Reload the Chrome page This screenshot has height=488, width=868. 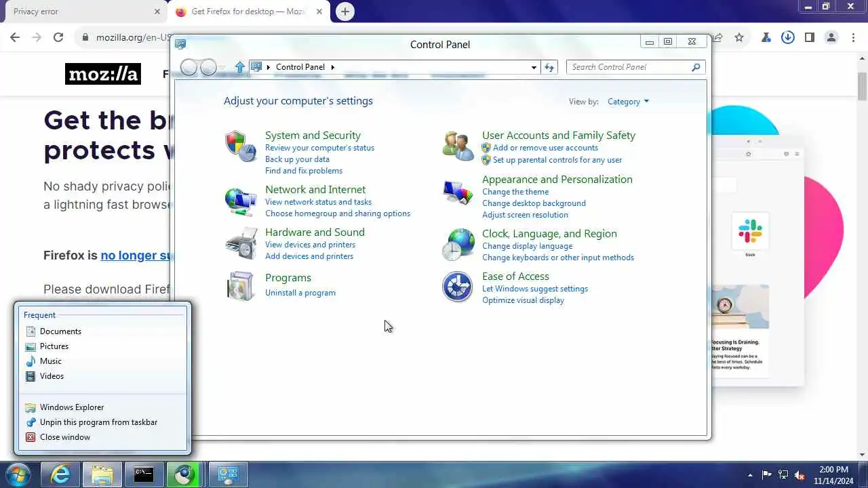58,38
